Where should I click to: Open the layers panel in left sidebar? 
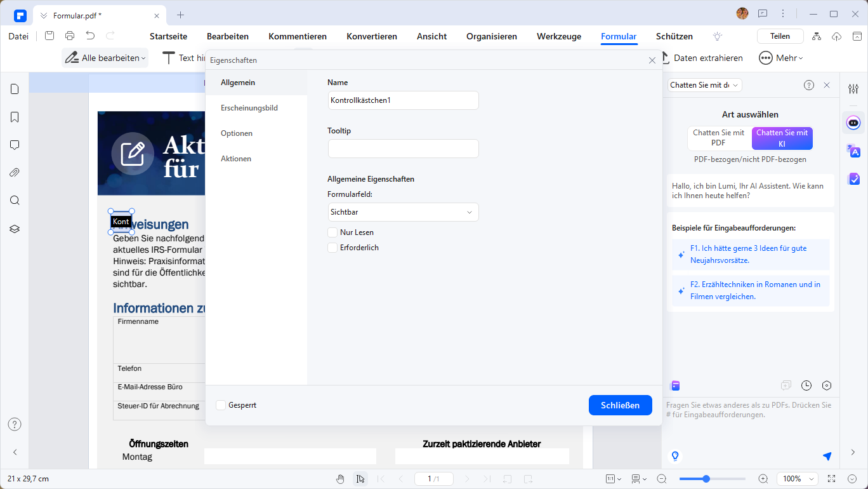(x=15, y=229)
